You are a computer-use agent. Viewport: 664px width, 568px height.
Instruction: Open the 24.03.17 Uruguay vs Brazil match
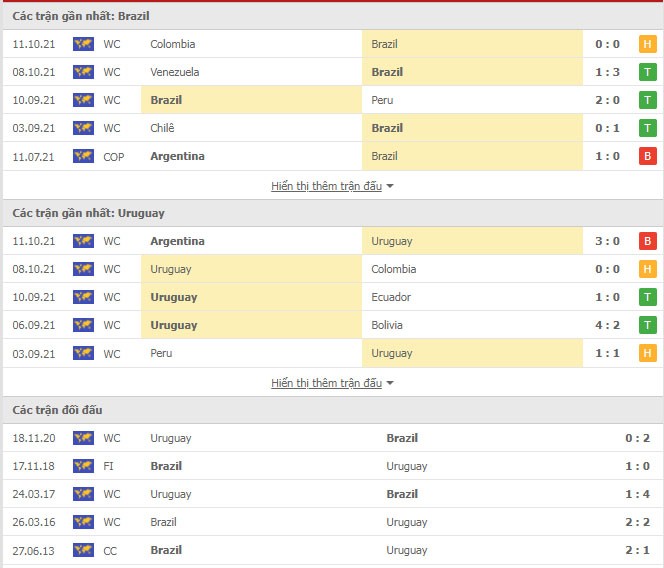click(x=332, y=494)
